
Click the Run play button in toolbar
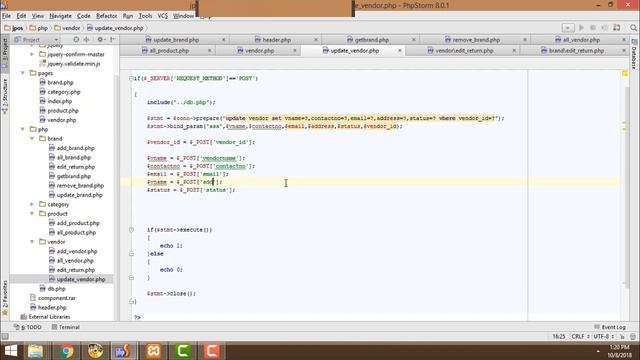(x=581, y=28)
